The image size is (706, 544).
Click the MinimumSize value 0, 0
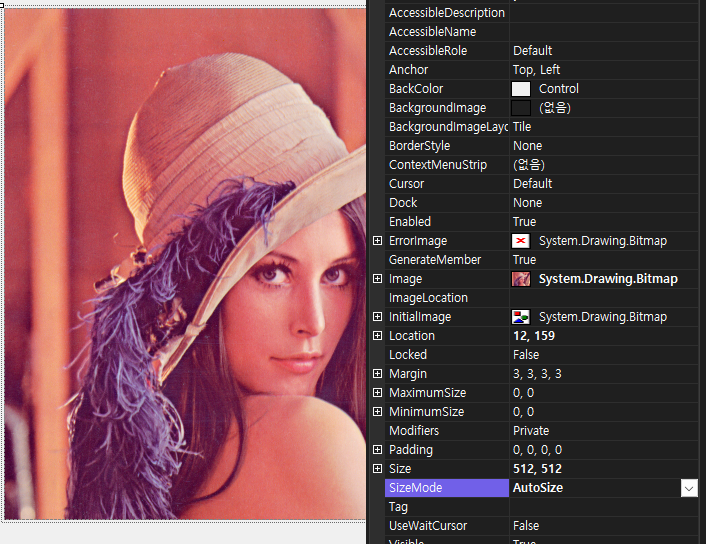point(523,412)
